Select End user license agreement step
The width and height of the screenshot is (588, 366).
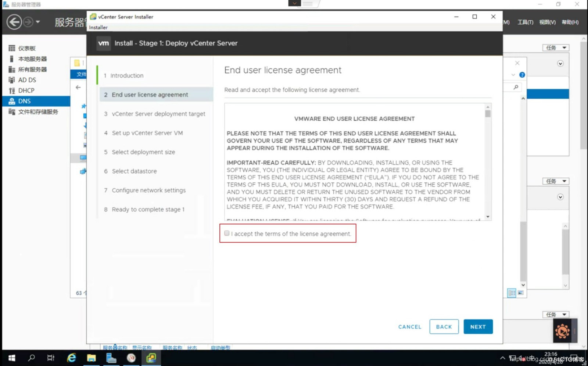156,95
